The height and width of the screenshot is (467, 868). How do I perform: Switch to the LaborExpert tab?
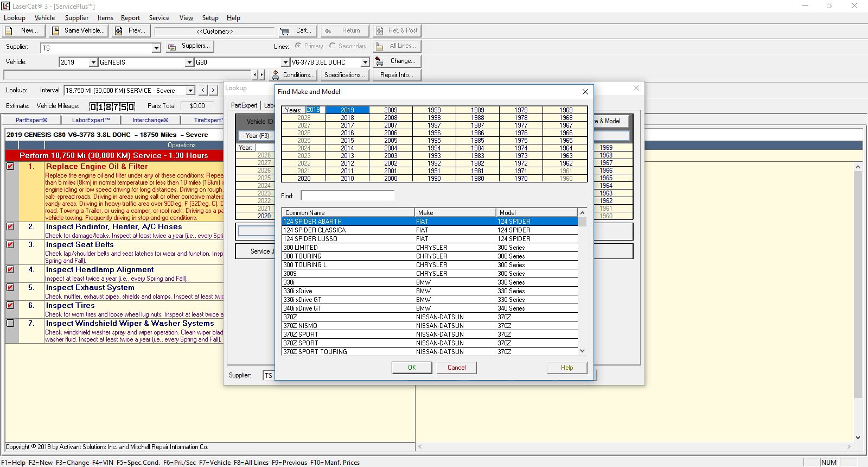pyautogui.click(x=91, y=120)
